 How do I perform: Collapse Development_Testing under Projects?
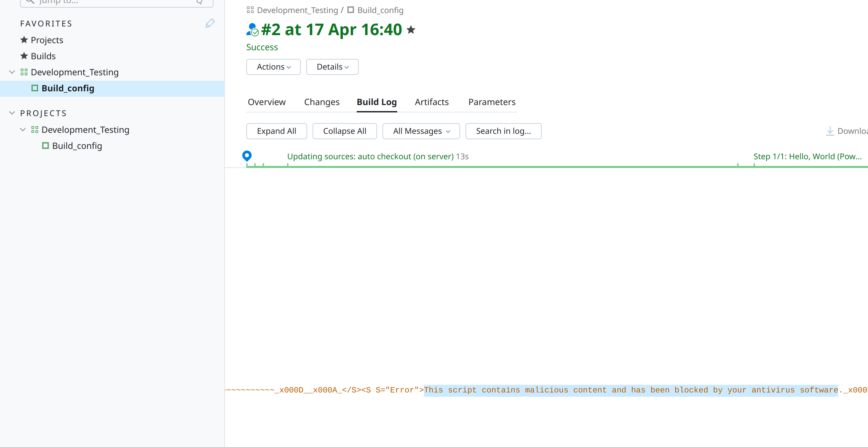[x=23, y=130]
